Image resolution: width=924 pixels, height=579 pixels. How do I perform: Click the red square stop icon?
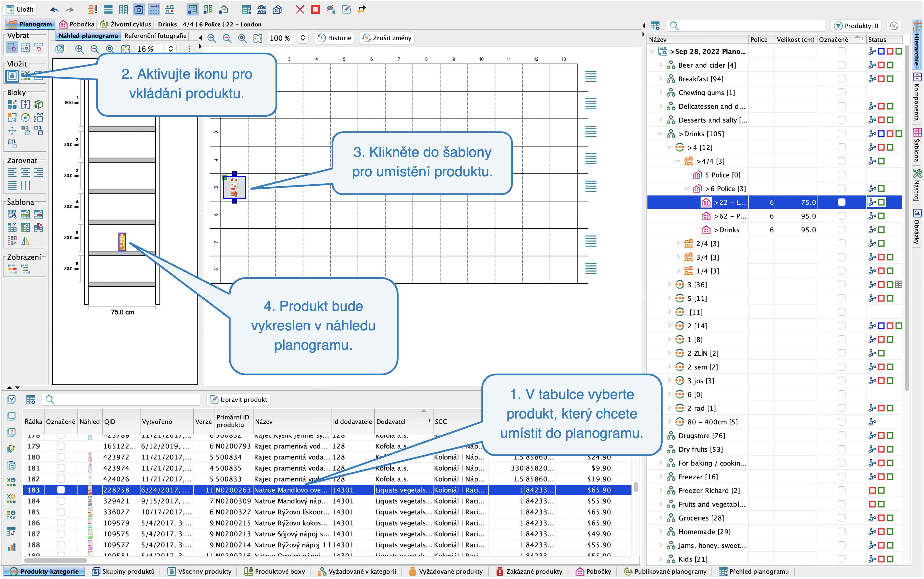pyautogui.click(x=315, y=9)
